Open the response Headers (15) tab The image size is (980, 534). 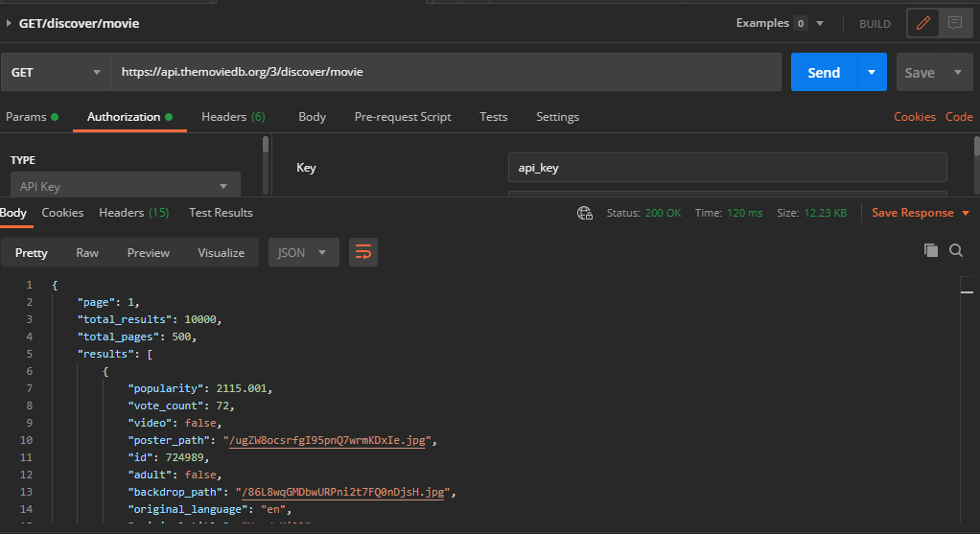[x=133, y=213]
